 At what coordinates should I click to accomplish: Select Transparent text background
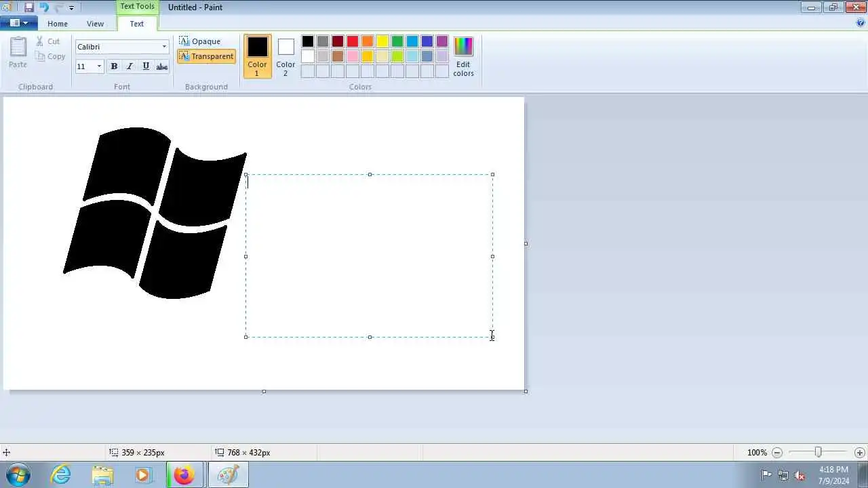(206, 56)
